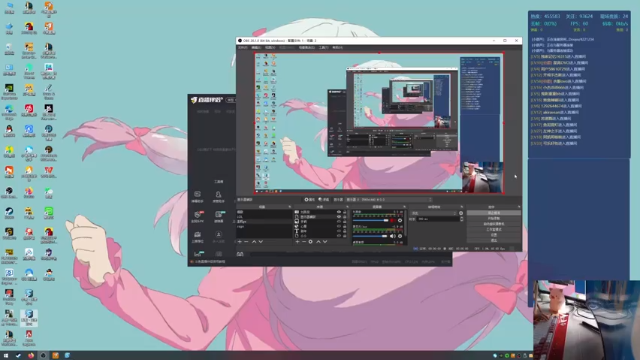The image size is (640, 360).
Task: Add a new scene with the plus icon
Action: [240, 242]
